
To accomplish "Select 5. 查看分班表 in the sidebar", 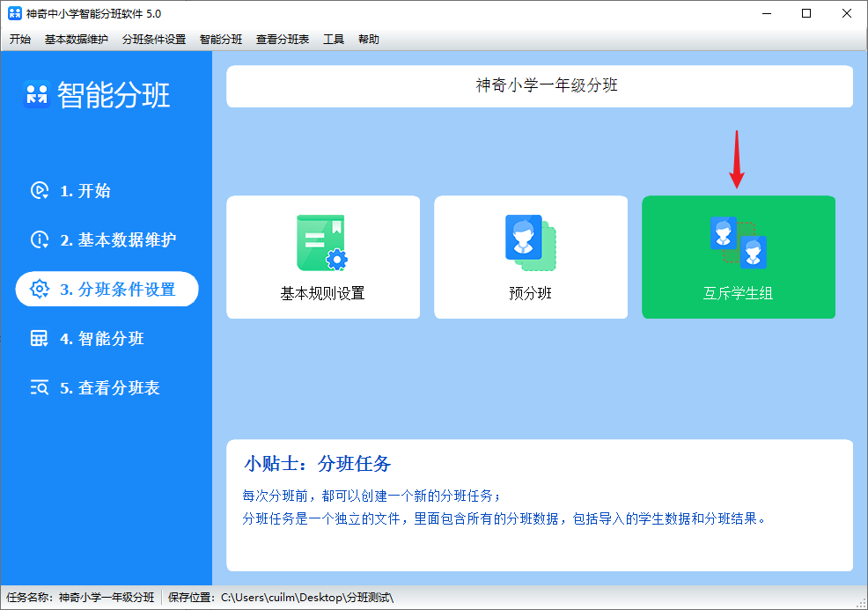I will pyautogui.click(x=110, y=388).
